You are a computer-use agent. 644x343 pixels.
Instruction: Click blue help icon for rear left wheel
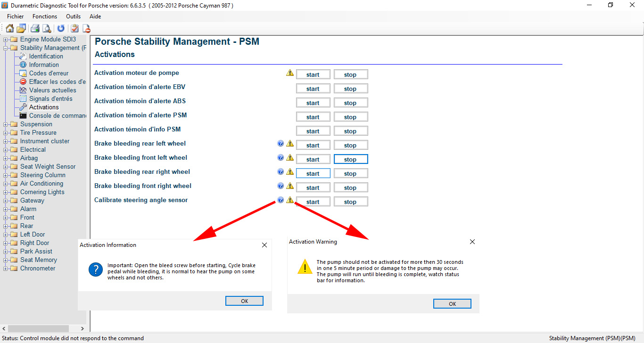pyautogui.click(x=281, y=143)
